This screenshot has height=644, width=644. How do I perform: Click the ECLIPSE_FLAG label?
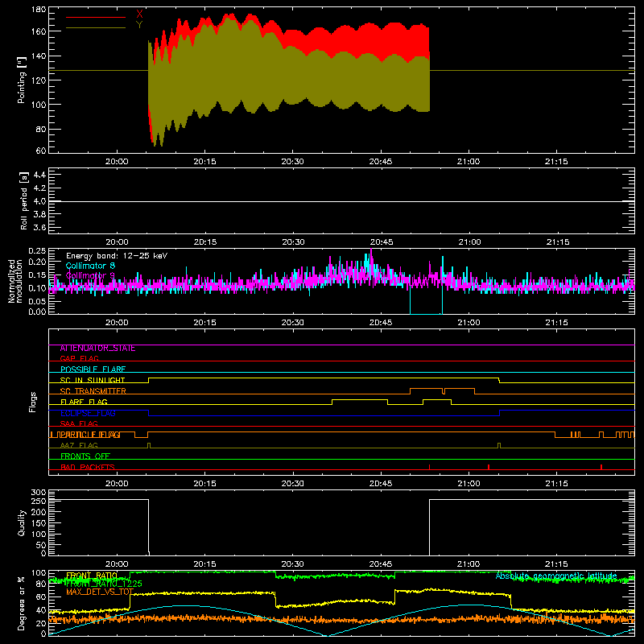click(x=88, y=413)
